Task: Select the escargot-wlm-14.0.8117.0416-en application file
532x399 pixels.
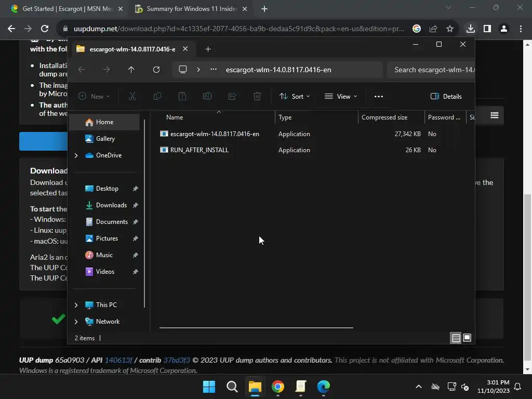Action: click(215, 134)
